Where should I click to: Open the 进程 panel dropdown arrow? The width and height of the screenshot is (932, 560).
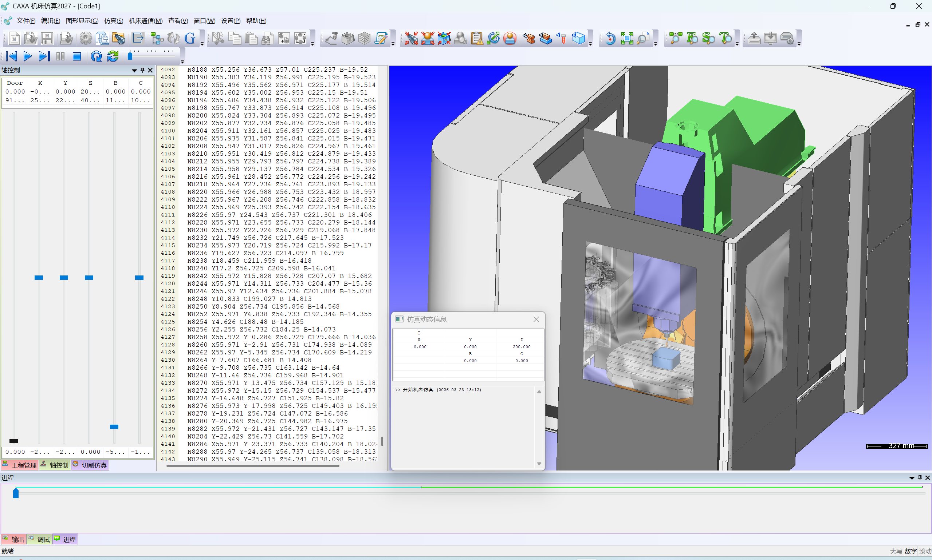[x=912, y=478]
